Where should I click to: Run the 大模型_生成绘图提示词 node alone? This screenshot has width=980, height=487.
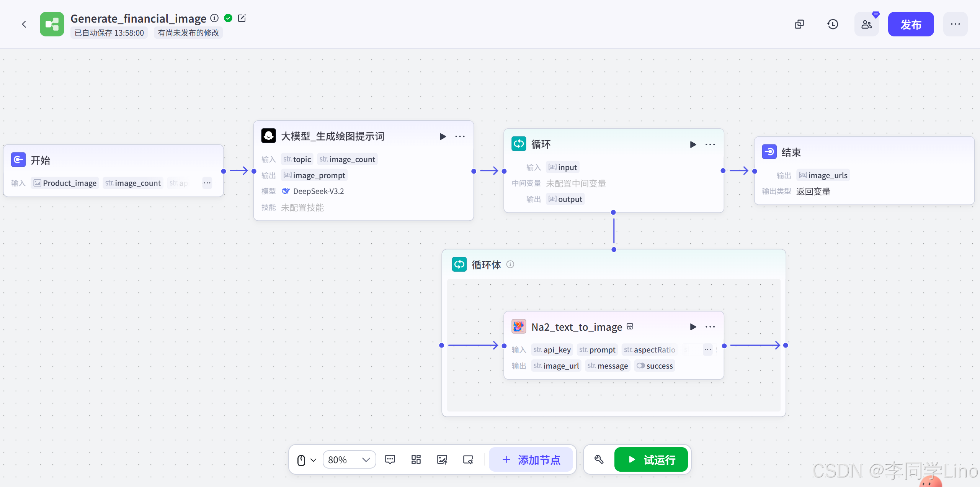tap(443, 136)
